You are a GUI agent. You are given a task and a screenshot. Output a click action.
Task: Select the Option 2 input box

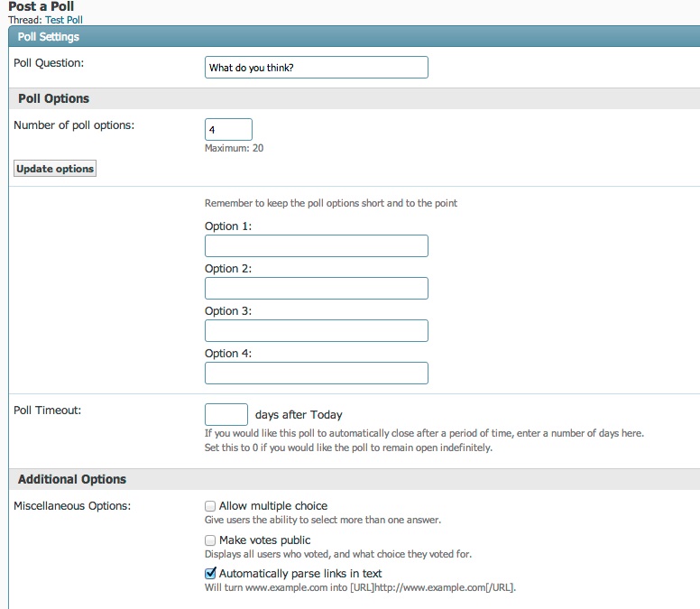pos(316,289)
